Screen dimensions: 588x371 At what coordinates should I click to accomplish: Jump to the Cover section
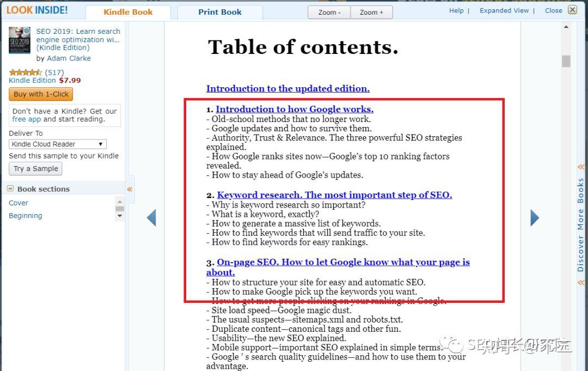pos(19,203)
